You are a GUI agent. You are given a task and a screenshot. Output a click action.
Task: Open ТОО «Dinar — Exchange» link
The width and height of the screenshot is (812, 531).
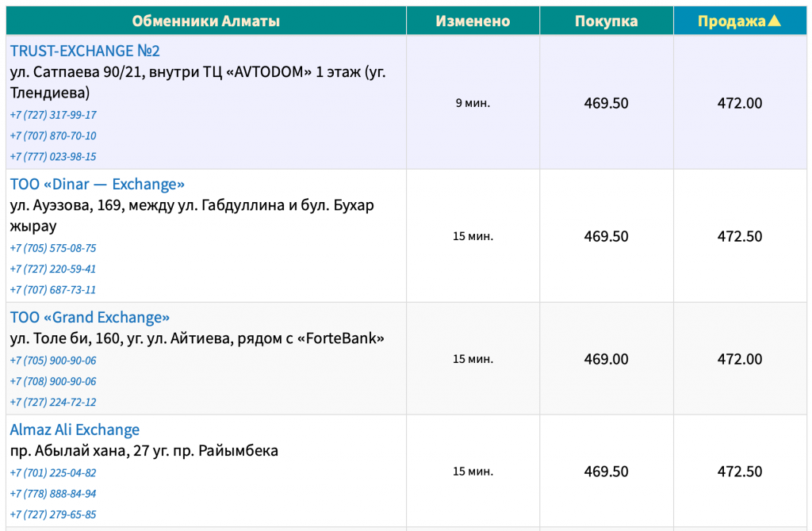pyautogui.click(x=97, y=184)
